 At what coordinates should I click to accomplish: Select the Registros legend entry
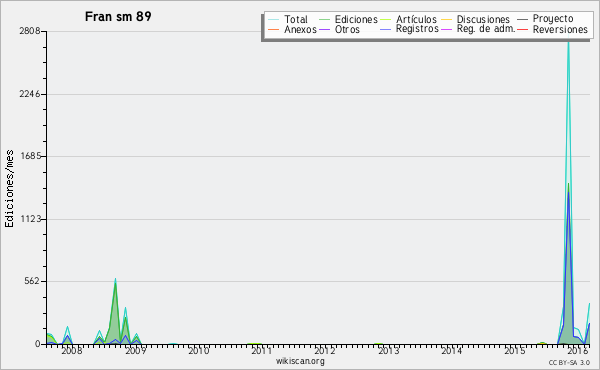417,29
